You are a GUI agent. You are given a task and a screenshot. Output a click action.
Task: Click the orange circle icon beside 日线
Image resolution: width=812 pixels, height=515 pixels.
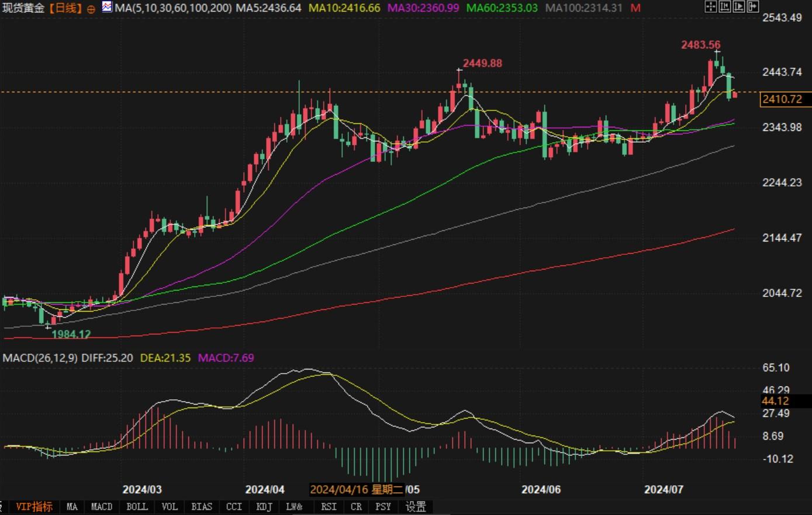pos(91,9)
